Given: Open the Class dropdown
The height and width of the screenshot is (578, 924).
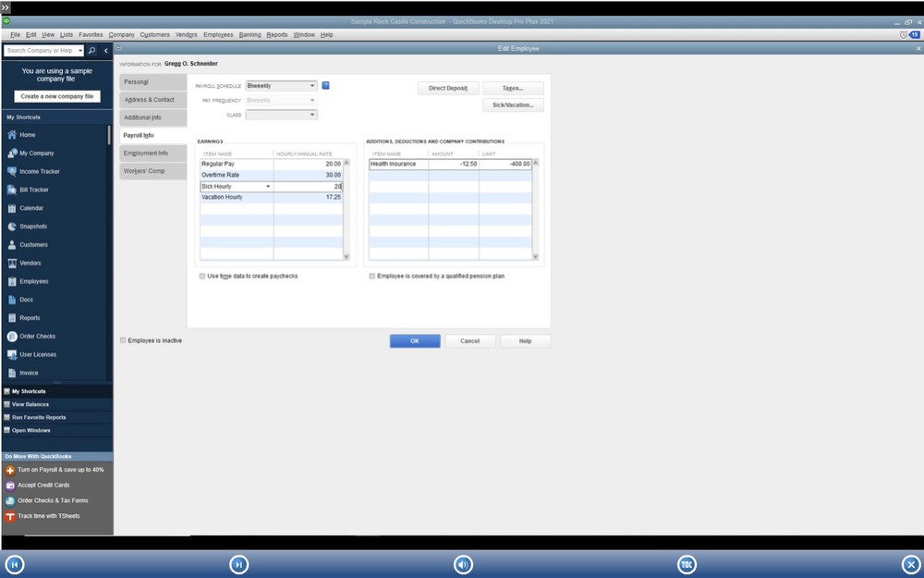Looking at the screenshot, I should pos(311,115).
